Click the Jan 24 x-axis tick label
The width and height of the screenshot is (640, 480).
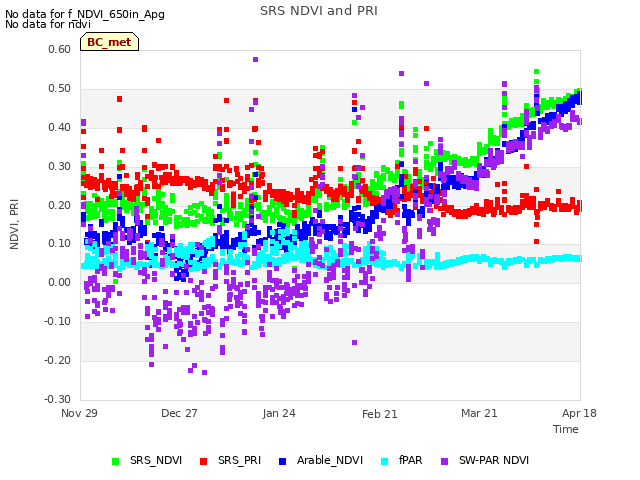point(279,413)
